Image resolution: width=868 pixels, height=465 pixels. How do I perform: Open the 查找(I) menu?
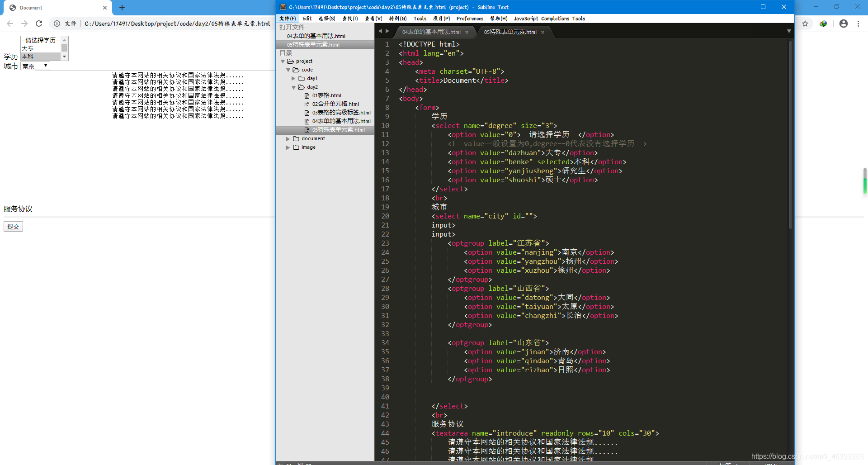tap(350, 19)
